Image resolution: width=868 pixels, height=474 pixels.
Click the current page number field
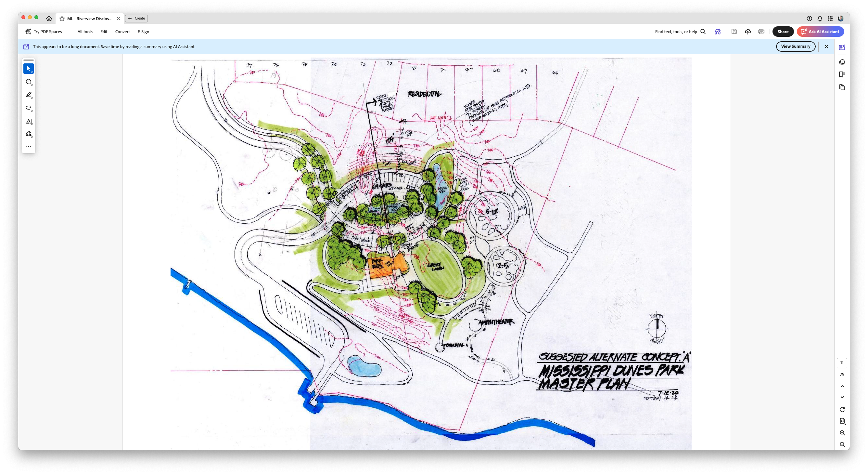coord(842,363)
